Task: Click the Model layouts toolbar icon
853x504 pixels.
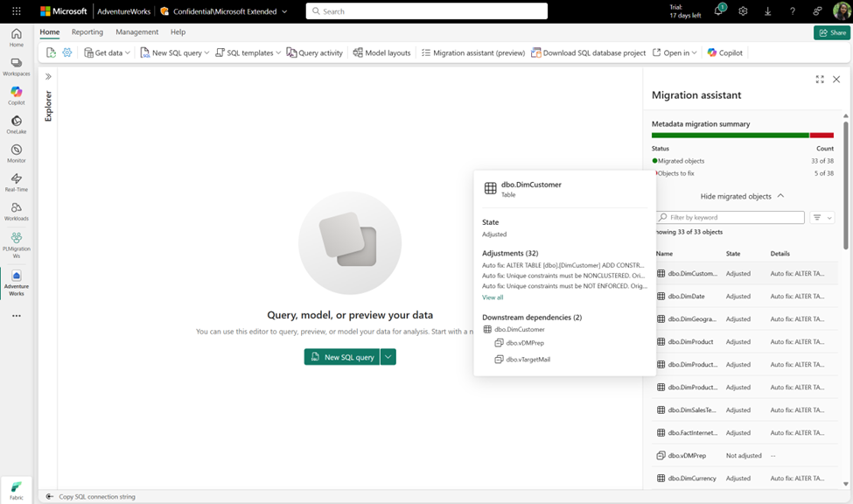Action: point(382,52)
